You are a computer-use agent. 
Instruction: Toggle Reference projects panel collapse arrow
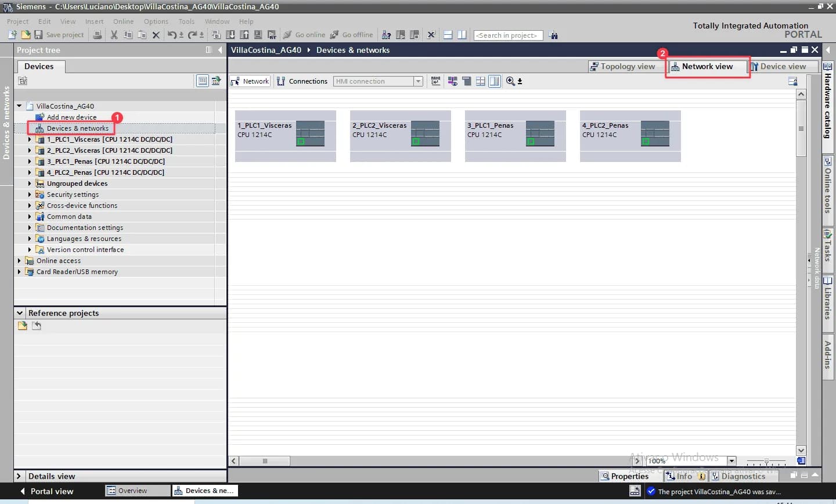tap(20, 313)
